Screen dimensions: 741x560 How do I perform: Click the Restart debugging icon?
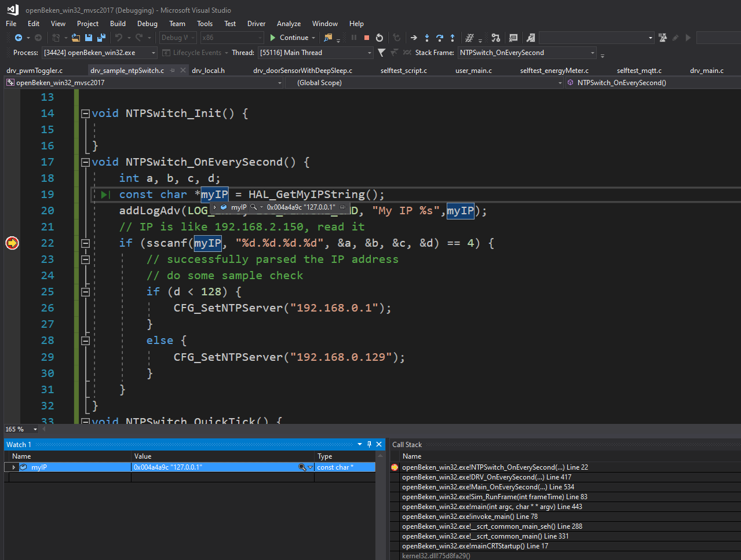[x=379, y=38]
